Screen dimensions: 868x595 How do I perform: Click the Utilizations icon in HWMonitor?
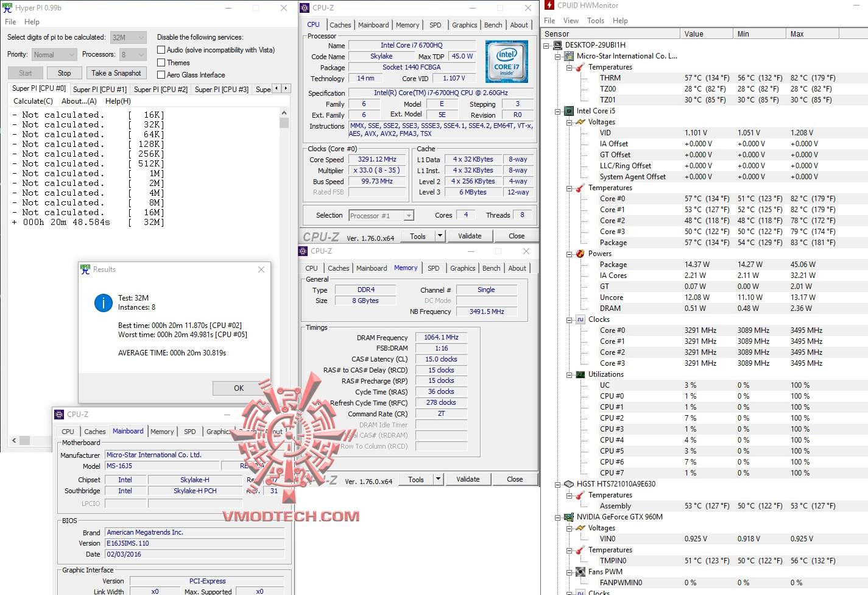[579, 374]
